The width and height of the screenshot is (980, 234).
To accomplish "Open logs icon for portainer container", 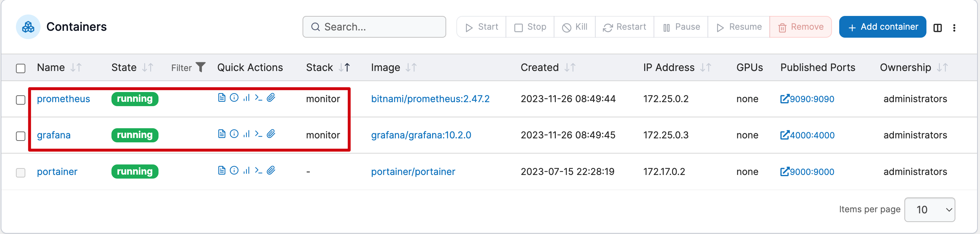I will pos(222,171).
